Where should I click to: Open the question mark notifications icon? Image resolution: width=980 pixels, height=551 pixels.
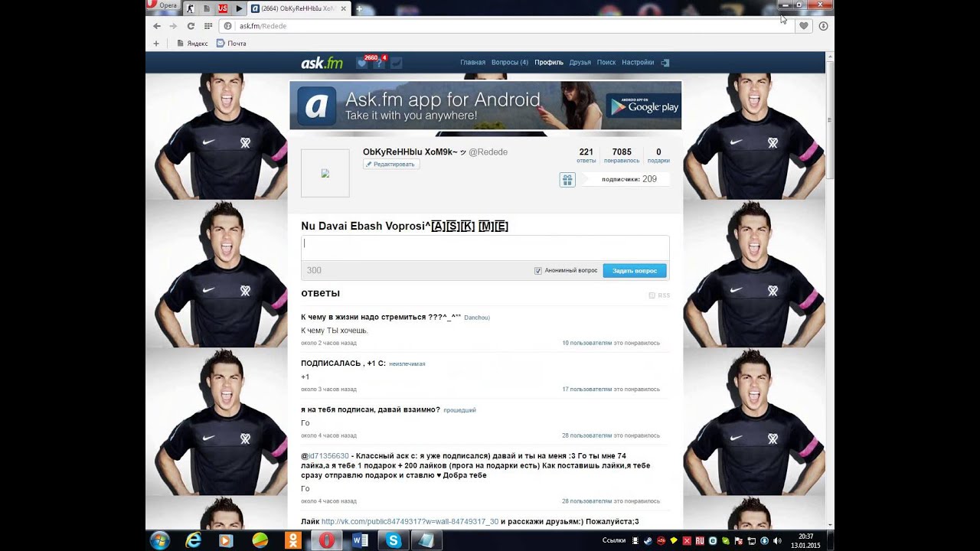coord(379,63)
